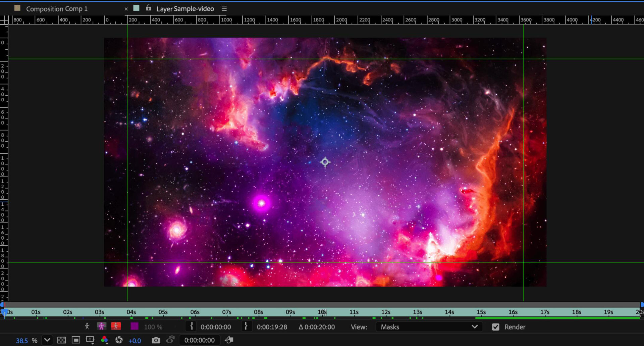This screenshot has height=346, width=644.
Task: Click the 38.5 magnification value
Action: (22, 341)
